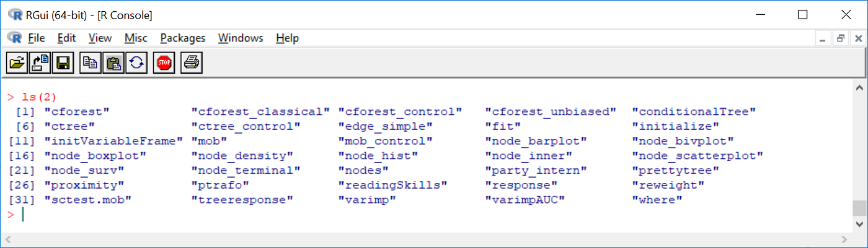The image size is (868, 248).
Task: Open the File menu
Action: coord(36,38)
